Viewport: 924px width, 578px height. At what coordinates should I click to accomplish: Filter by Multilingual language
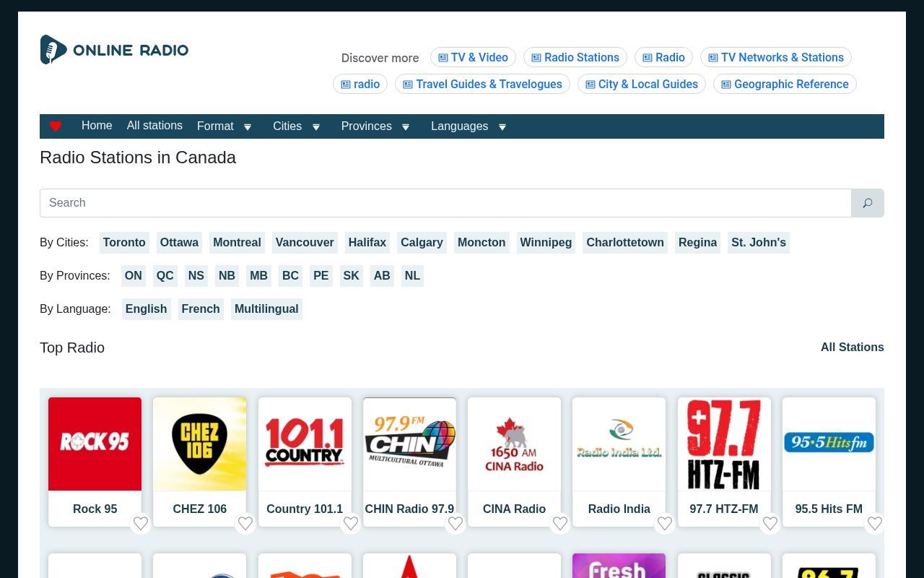(266, 309)
